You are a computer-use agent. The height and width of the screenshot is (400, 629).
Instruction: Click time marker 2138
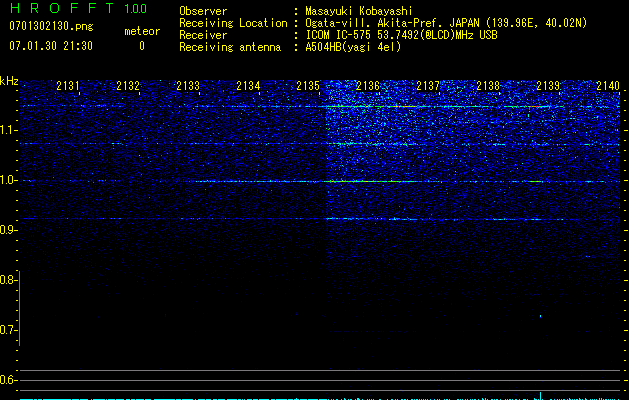pos(488,86)
